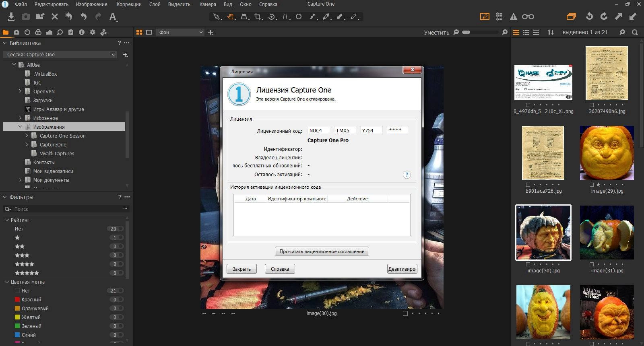This screenshot has width=644, height=346.
Task: Tick the color tag box below viewer image
Action: 405,313
